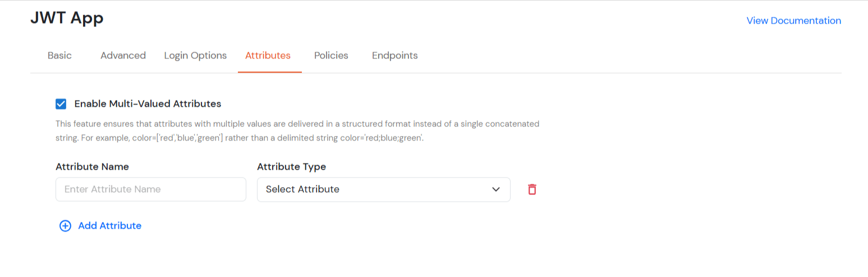Click the Attribute Name field label

pos(92,167)
